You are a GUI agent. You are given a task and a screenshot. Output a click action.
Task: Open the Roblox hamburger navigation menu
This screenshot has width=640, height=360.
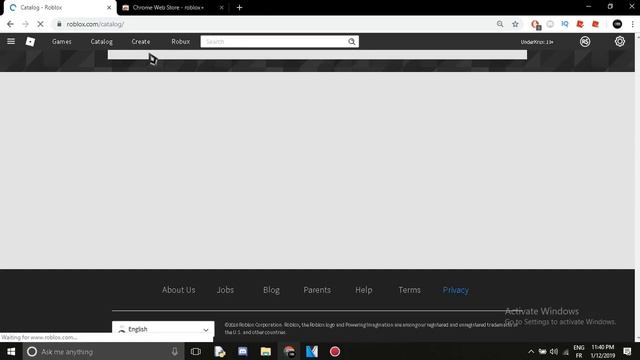11,41
